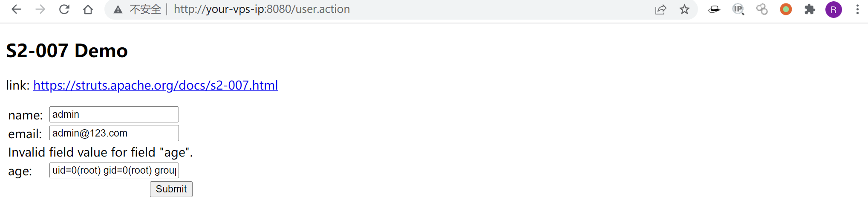Click the forward navigation arrow
This screenshot has height=215, width=868.
(40, 9)
